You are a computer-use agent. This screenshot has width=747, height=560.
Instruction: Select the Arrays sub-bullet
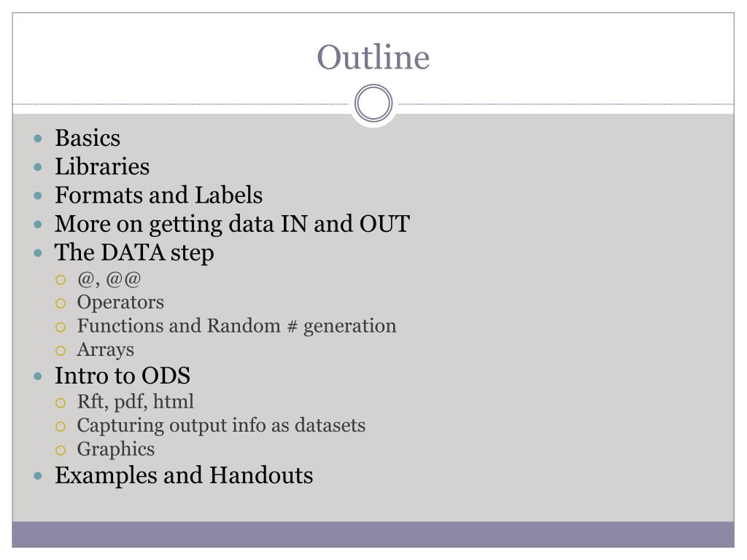coord(105,350)
